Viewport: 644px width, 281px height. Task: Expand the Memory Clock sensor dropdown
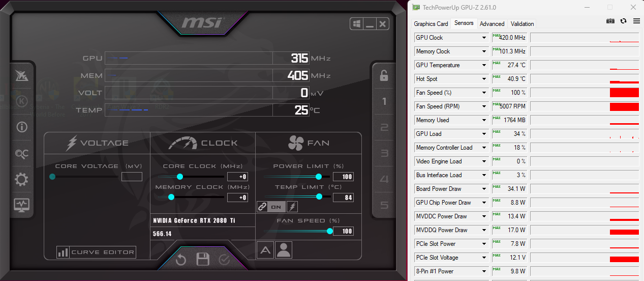point(484,51)
